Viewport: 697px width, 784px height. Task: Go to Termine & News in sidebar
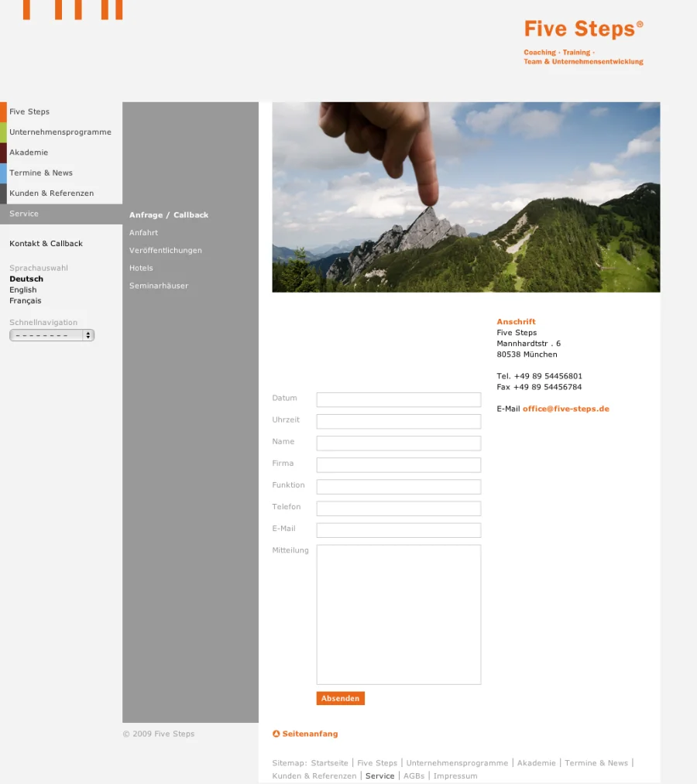point(41,173)
